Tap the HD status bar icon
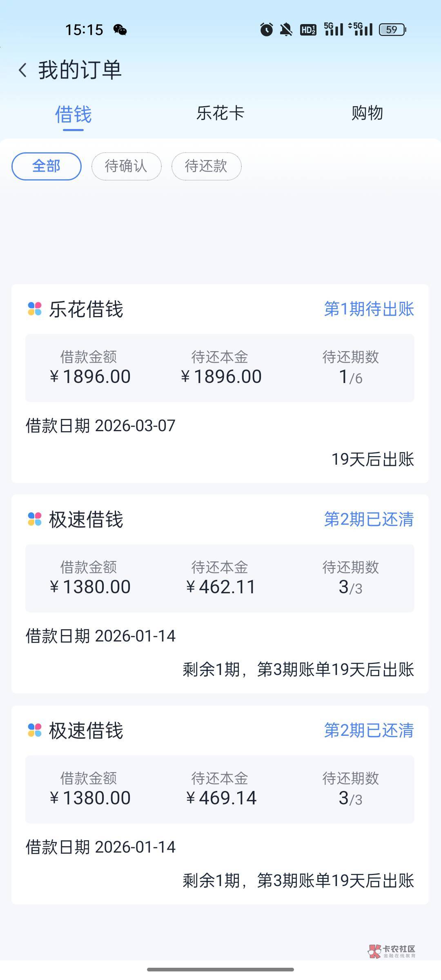The image size is (441, 980). point(308,29)
